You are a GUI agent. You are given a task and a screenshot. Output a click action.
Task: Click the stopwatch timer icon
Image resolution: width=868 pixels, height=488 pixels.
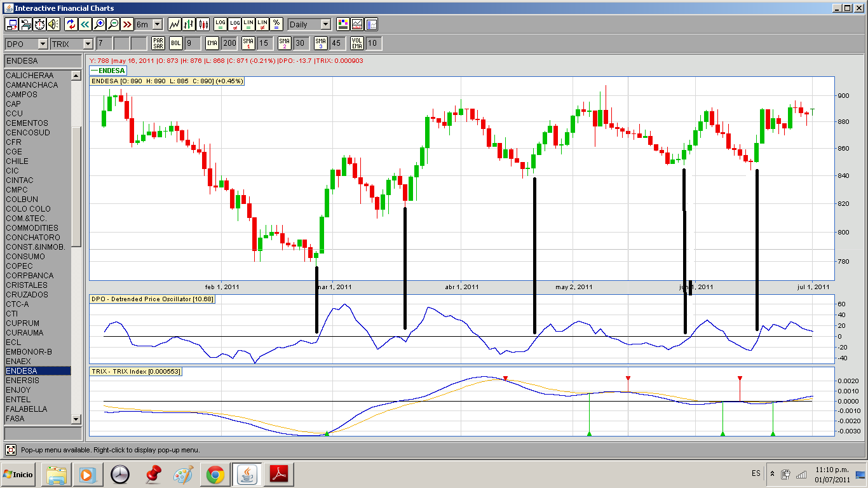[39, 24]
